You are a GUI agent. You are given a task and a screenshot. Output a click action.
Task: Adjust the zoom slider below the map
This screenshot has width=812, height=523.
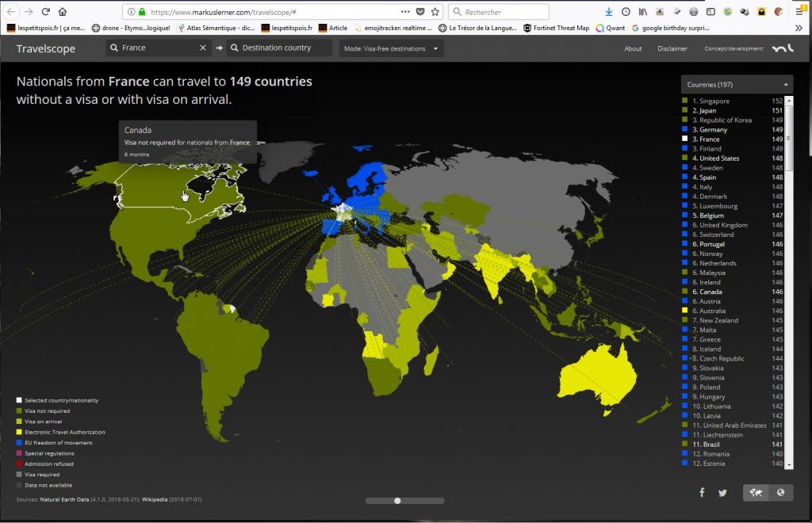click(x=397, y=501)
